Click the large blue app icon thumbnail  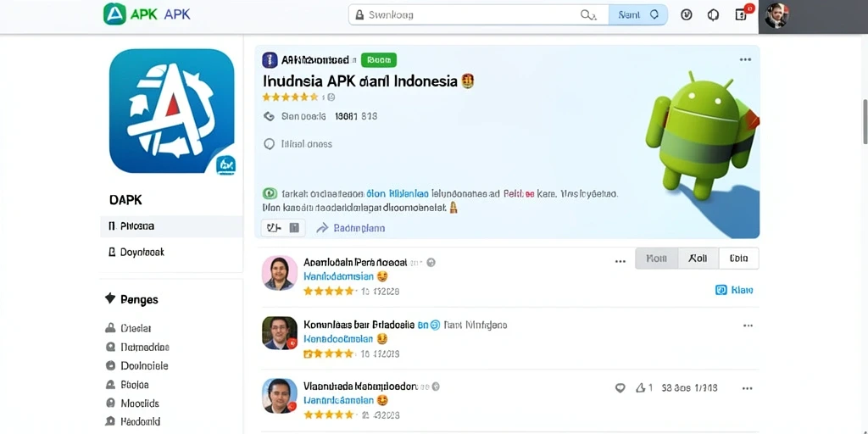pos(172,111)
